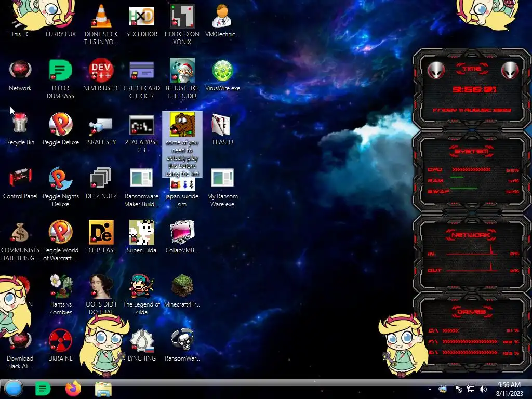Click the VLC cone icon labeled DONT STICK

tap(101, 16)
